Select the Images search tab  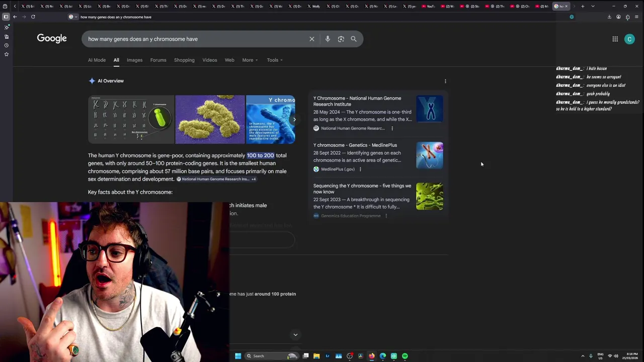[134, 60]
